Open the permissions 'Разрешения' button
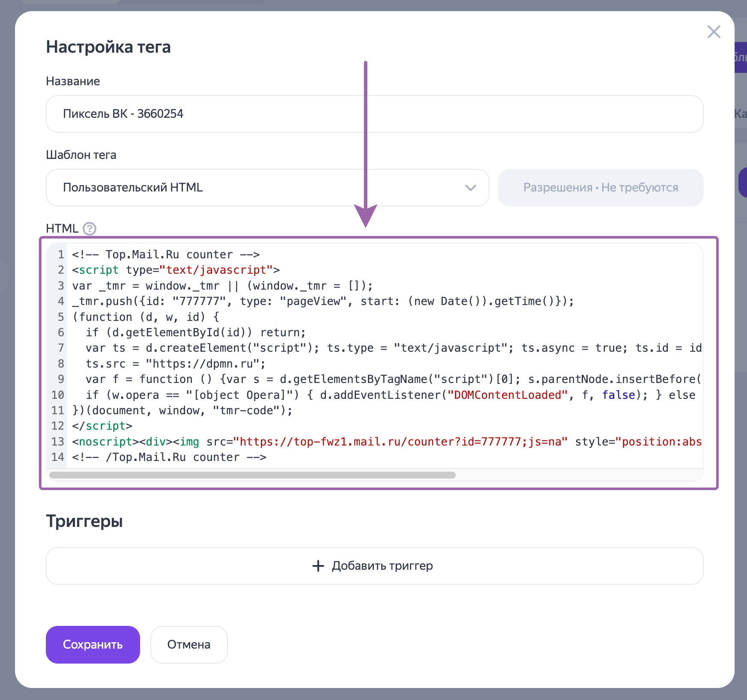 coord(601,188)
